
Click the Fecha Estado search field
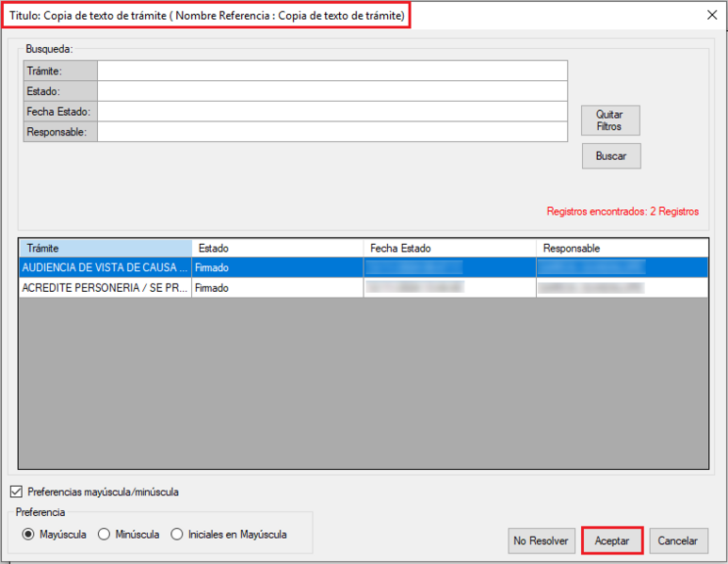tap(332, 112)
